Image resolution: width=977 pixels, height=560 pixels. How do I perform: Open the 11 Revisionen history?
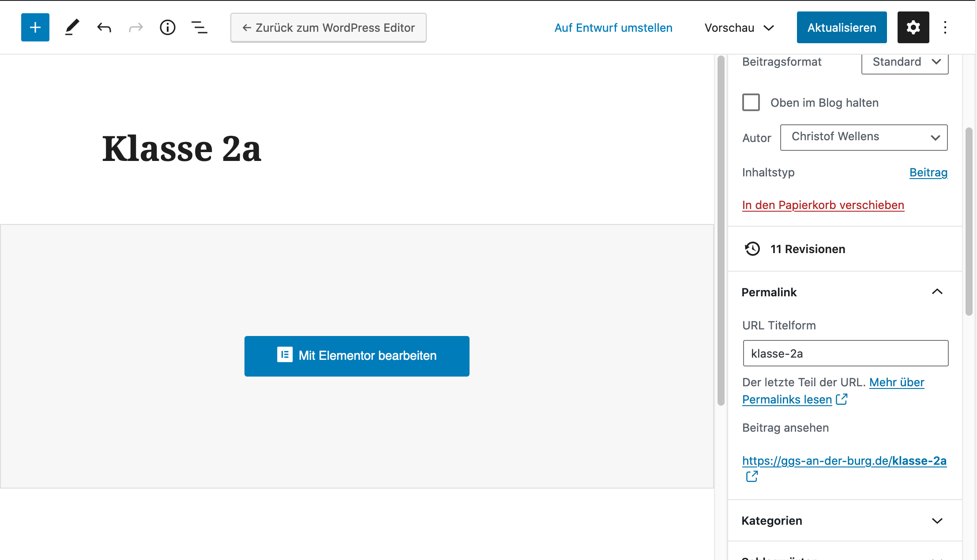[x=807, y=249]
